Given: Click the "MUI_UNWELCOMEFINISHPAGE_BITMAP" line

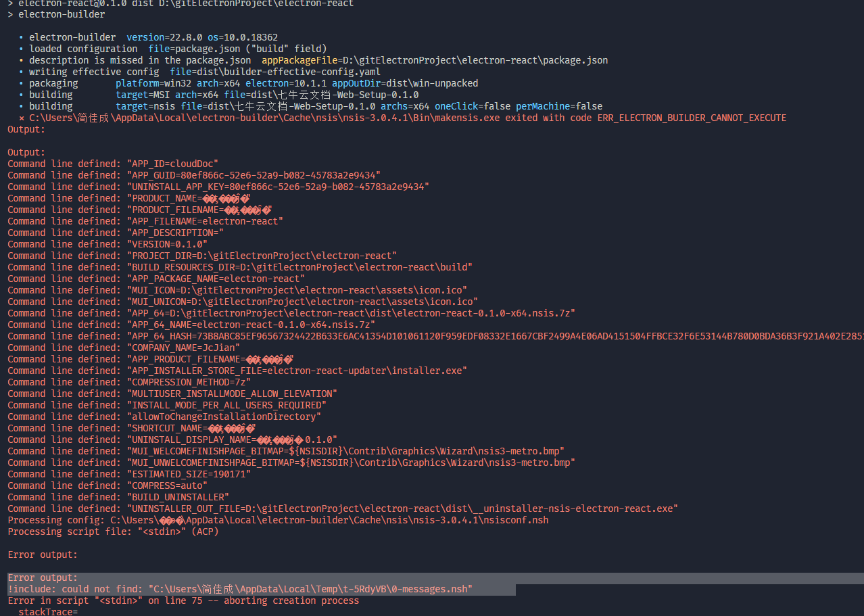Looking at the screenshot, I should (x=291, y=463).
